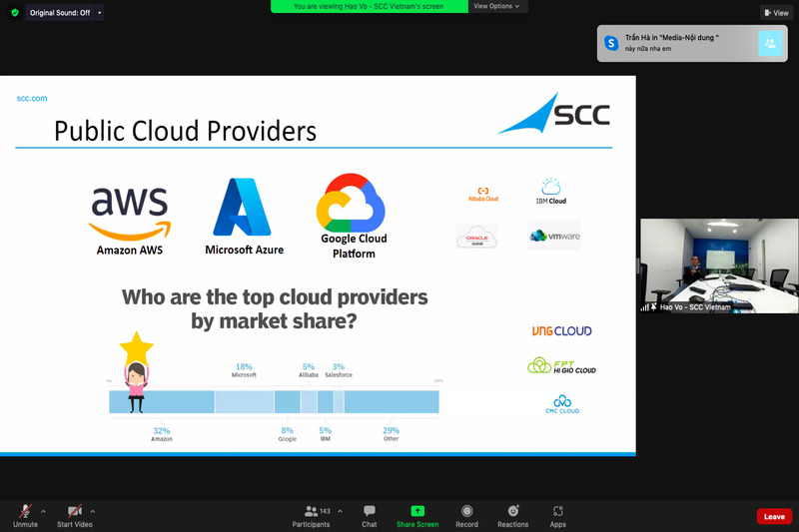
Task: Click the Share Screen button
Action: [417, 516]
